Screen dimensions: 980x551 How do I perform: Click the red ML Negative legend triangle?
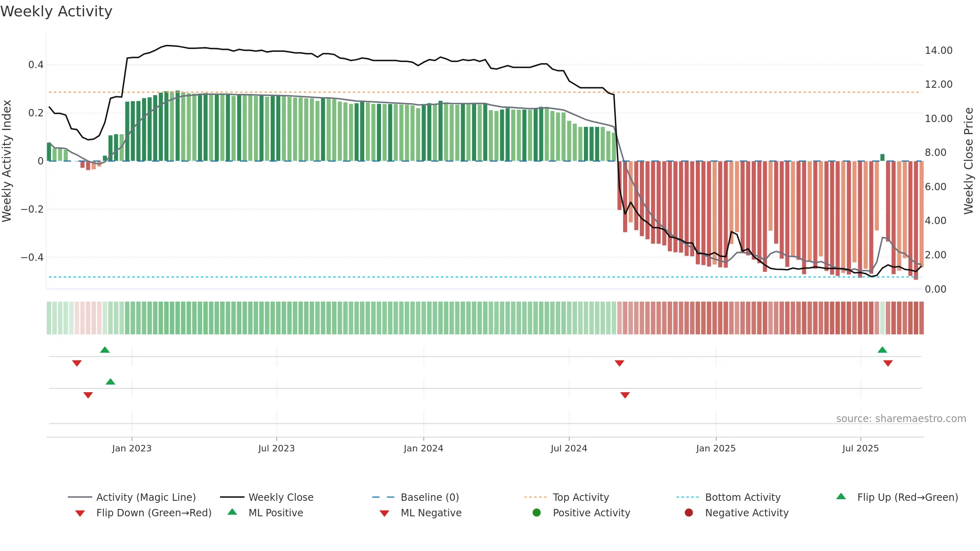385,513
